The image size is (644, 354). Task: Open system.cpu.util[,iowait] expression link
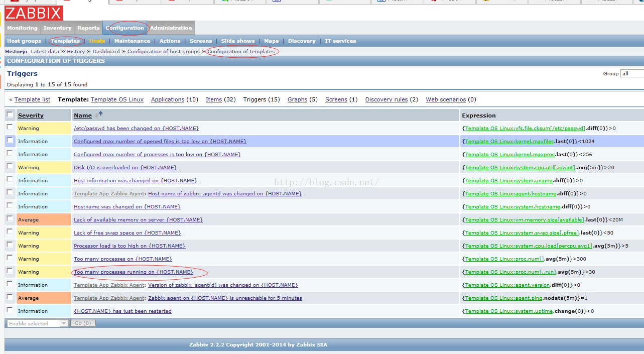tap(521, 168)
